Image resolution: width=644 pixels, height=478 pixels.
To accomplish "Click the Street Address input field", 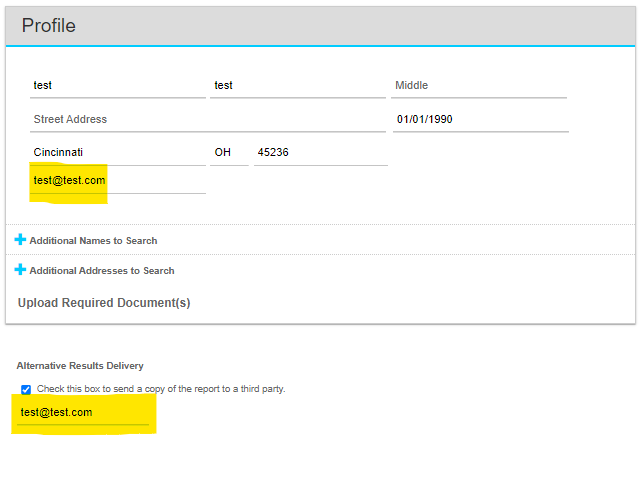I will pos(208,120).
